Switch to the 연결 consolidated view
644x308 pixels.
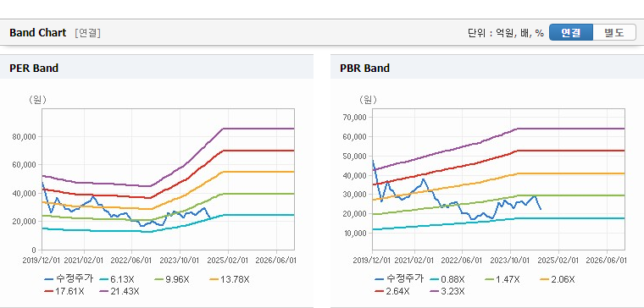[x=571, y=32]
